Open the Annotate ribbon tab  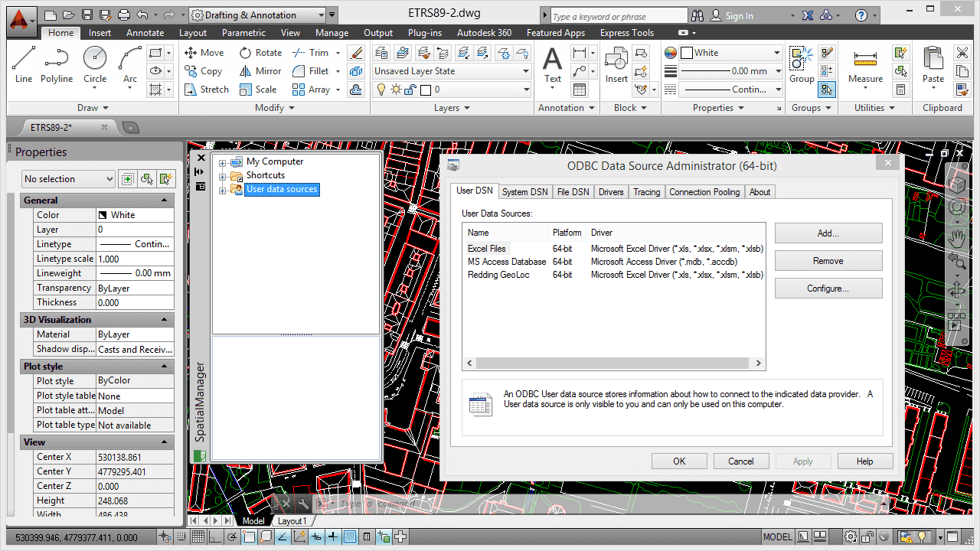pos(145,33)
